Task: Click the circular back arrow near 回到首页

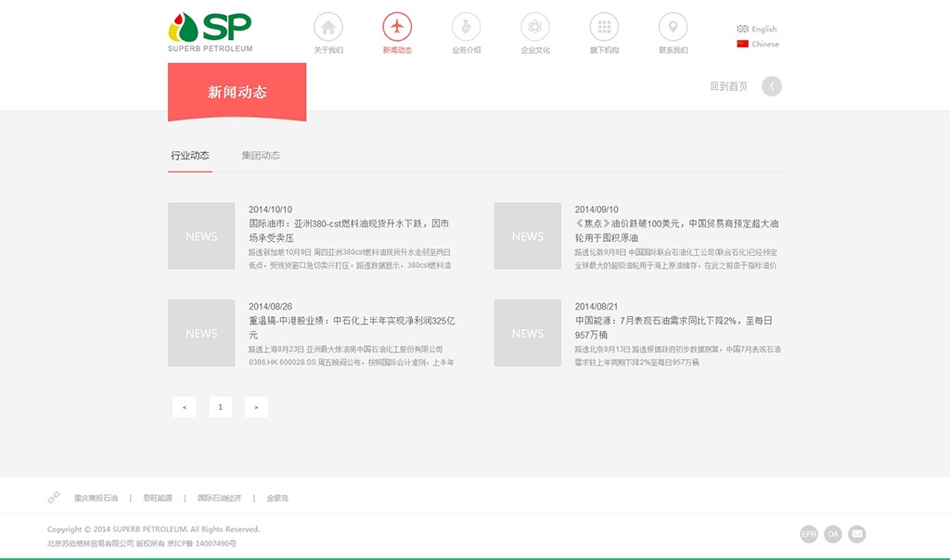Action: 771,85
